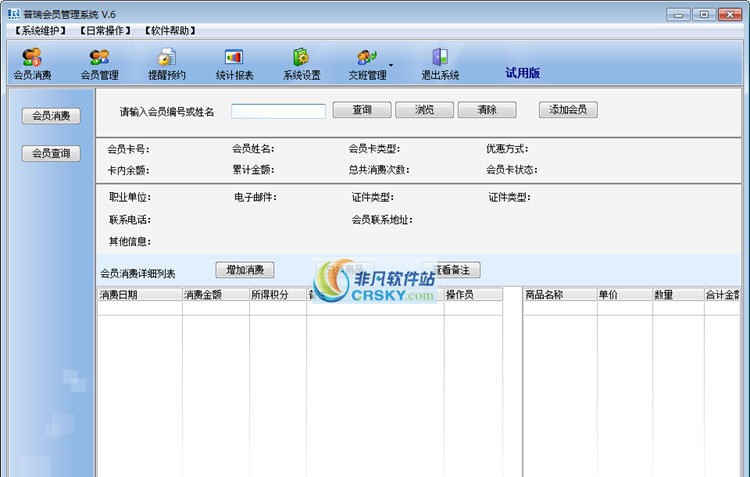750x477 pixels.
Task: Click the 消费日期 column header
Action: pos(140,295)
